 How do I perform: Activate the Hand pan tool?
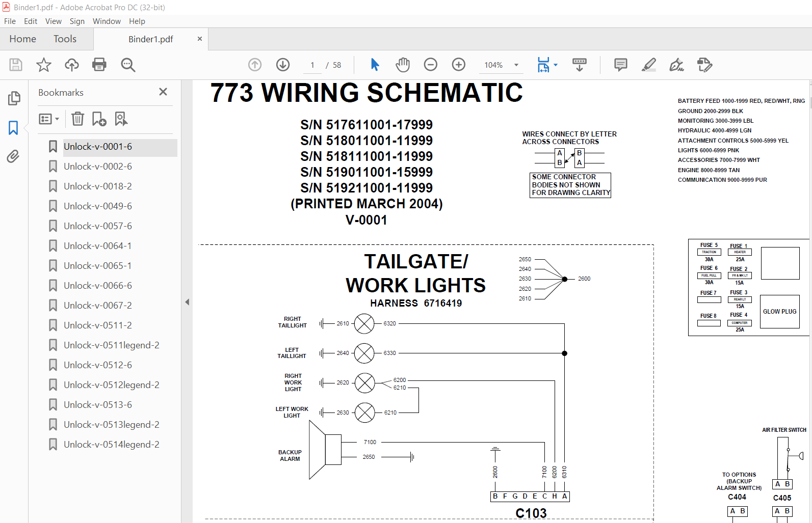click(x=403, y=65)
